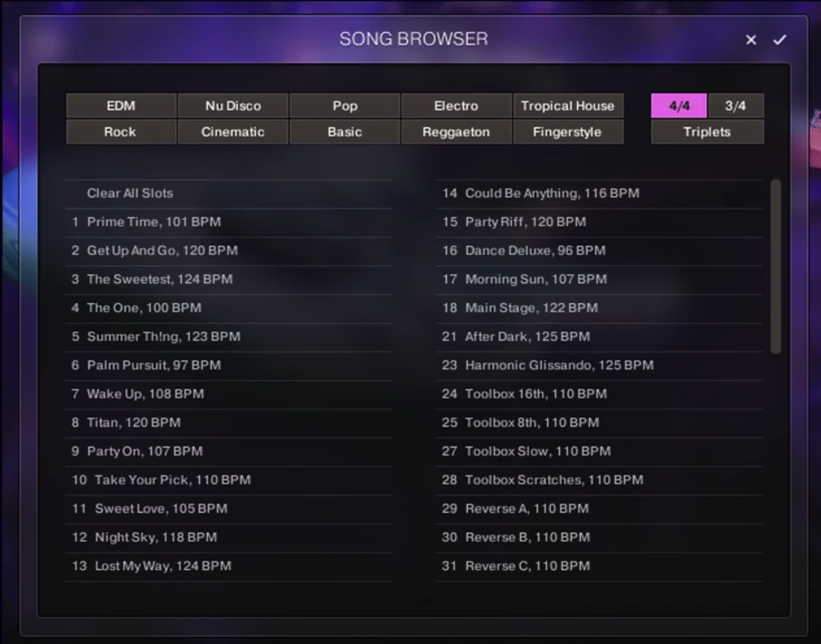The image size is (821, 644).
Task: Toggle the Reggaeton genre filter
Action: (x=456, y=132)
